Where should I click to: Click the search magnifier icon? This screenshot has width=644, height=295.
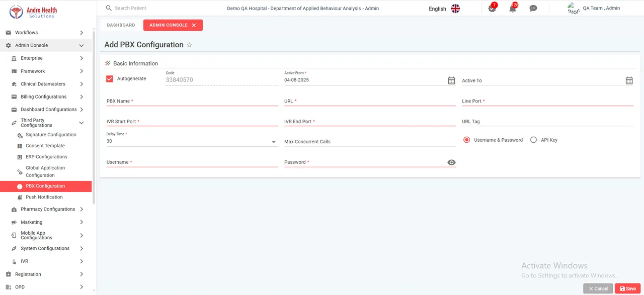(x=109, y=8)
